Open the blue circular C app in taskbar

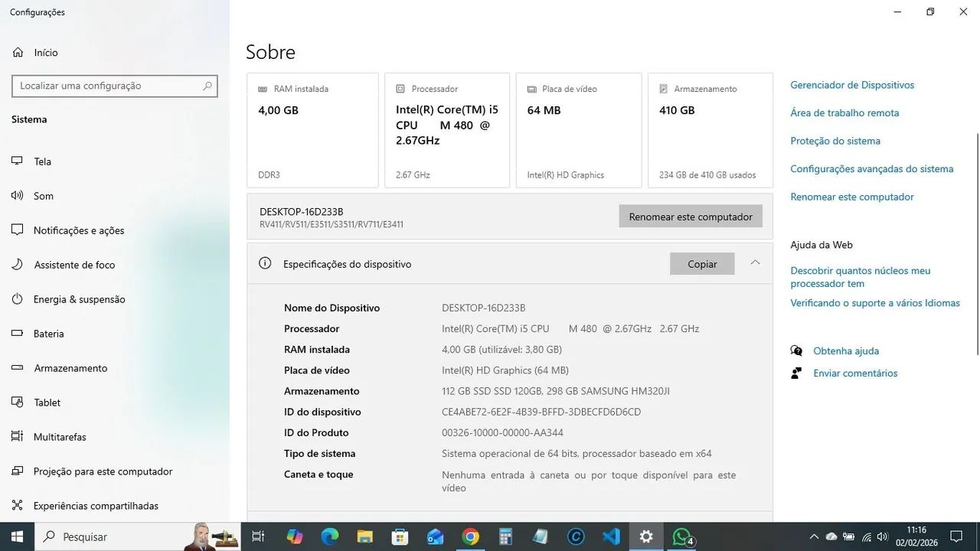point(576,536)
